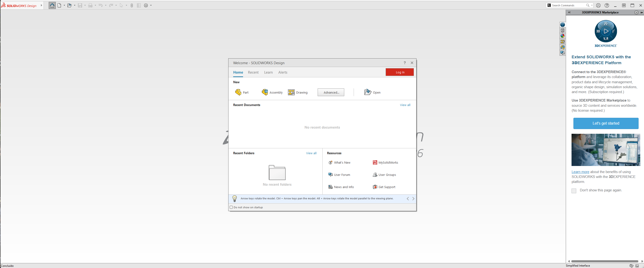Click the Select cursor toolbar icon

pyautogui.click(x=121, y=5)
